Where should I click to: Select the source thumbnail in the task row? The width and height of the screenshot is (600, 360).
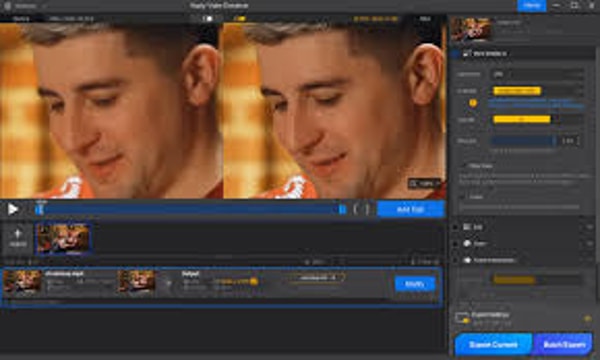pos(22,281)
